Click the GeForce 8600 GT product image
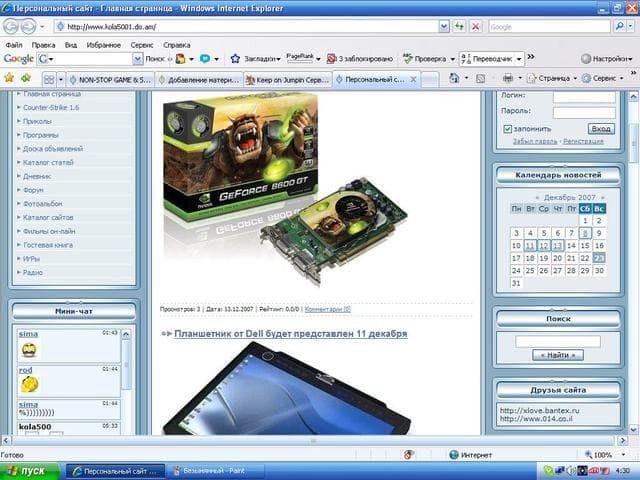640x480 pixels. (284, 188)
